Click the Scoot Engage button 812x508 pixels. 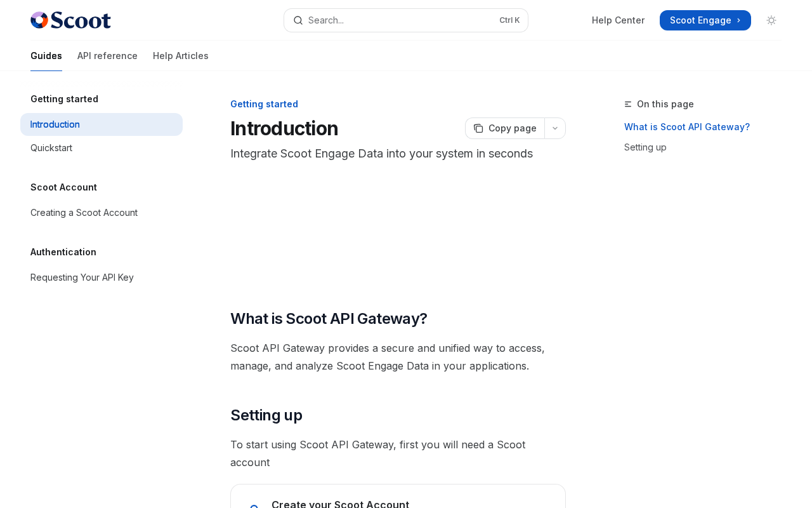(700, 20)
